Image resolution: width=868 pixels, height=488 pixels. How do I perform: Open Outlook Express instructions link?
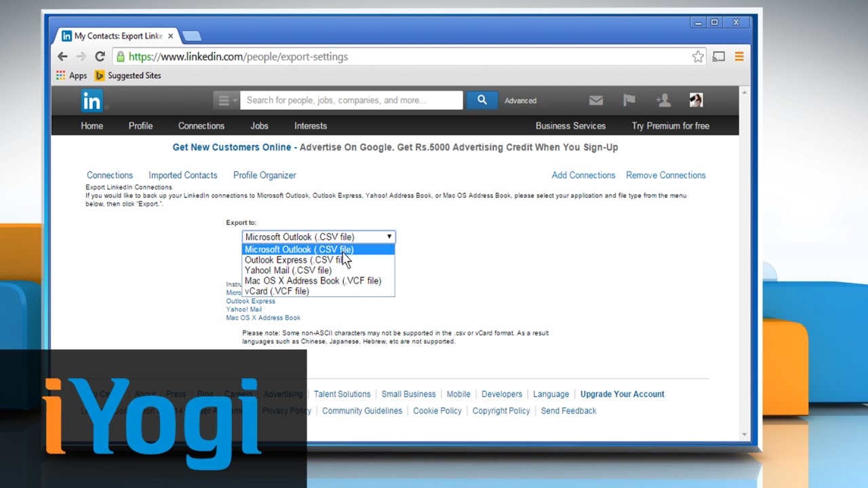pyautogui.click(x=250, y=301)
